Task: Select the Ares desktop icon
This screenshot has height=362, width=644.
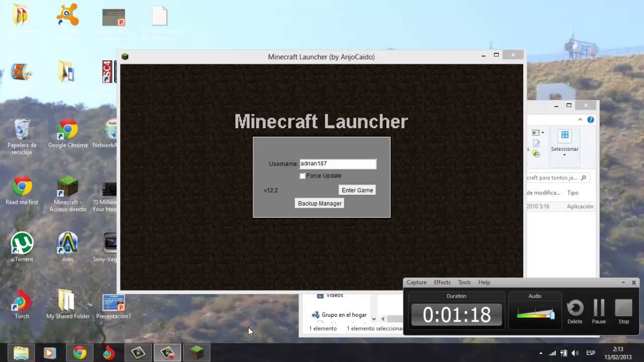Action: click(x=67, y=247)
